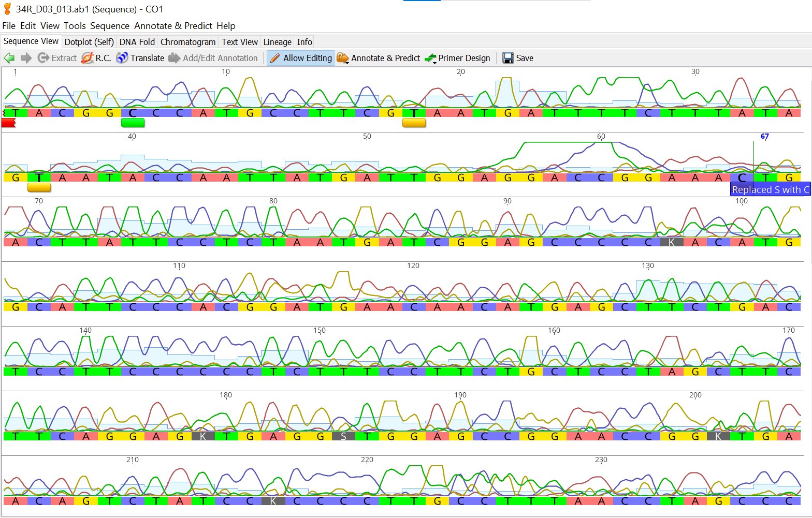Screen dimensions: 812x518
Task: Open the Sequence menu
Action: pos(109,26)
